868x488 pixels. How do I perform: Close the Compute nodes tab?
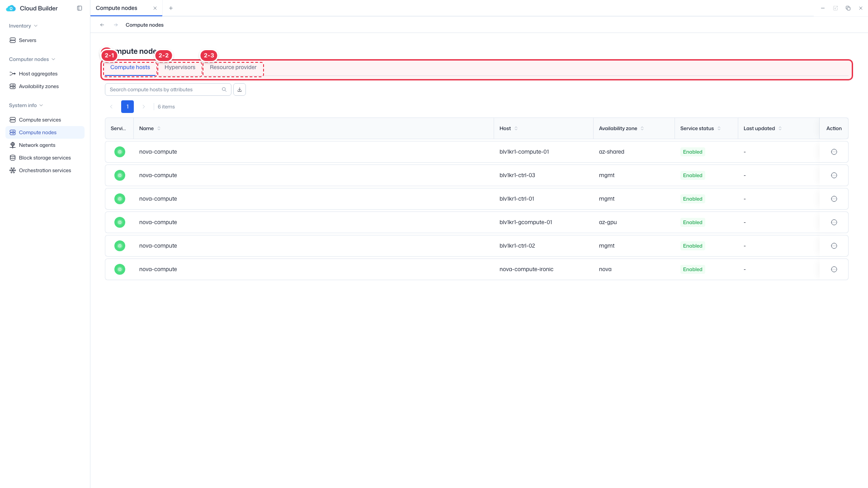155,8
